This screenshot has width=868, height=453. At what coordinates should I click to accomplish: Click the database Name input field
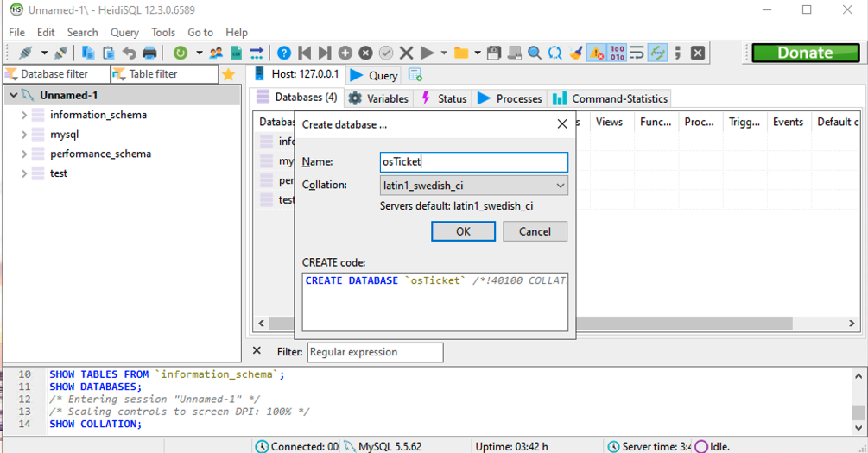[474, 161]
